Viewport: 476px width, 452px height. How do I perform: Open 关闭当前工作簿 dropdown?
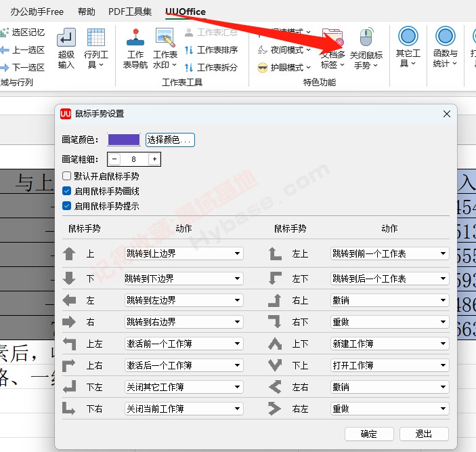pyautogui.click(x=183, y=409)
